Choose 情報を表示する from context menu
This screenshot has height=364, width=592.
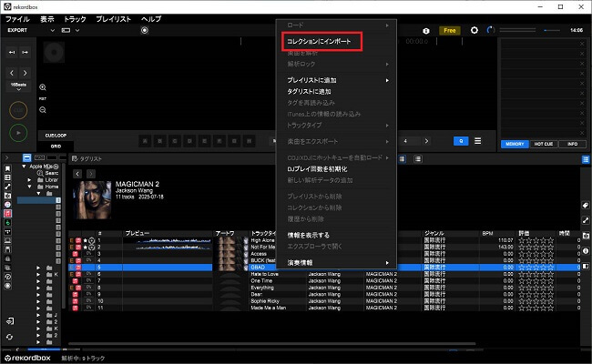click(x=308, y=235)
